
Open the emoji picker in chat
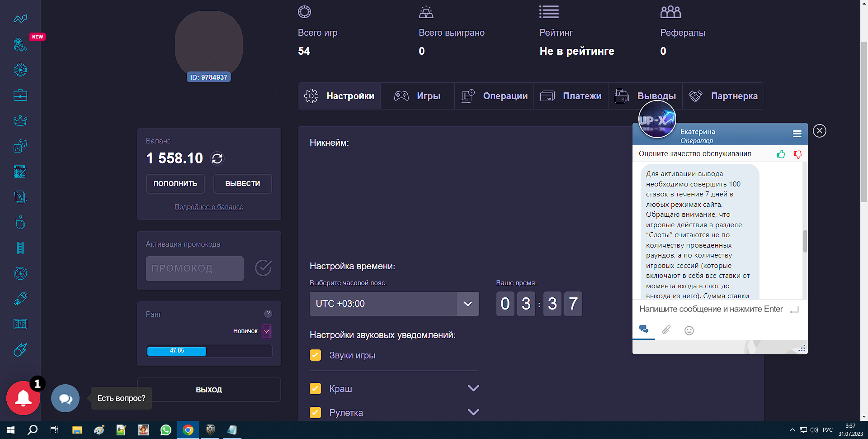point(689,330)
